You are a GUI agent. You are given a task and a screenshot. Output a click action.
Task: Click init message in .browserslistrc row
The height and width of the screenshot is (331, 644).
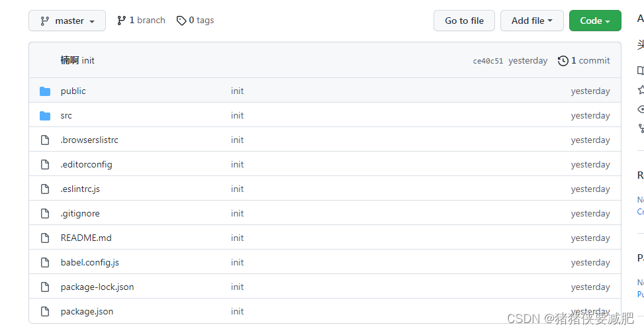pyautogui.click(x=238, y=140)
